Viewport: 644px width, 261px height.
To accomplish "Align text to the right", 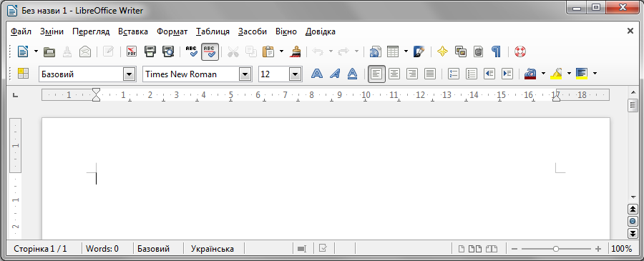I will (x=412, y=74).
